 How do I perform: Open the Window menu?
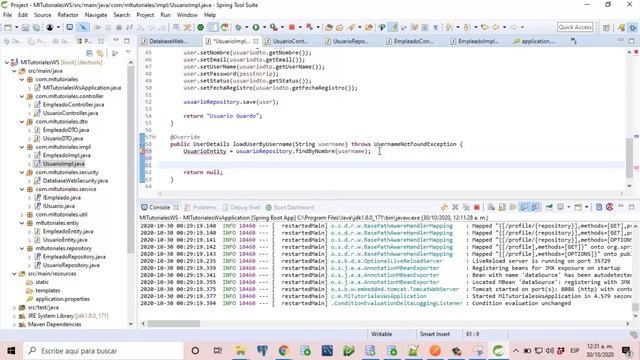(x=187, y=15)
